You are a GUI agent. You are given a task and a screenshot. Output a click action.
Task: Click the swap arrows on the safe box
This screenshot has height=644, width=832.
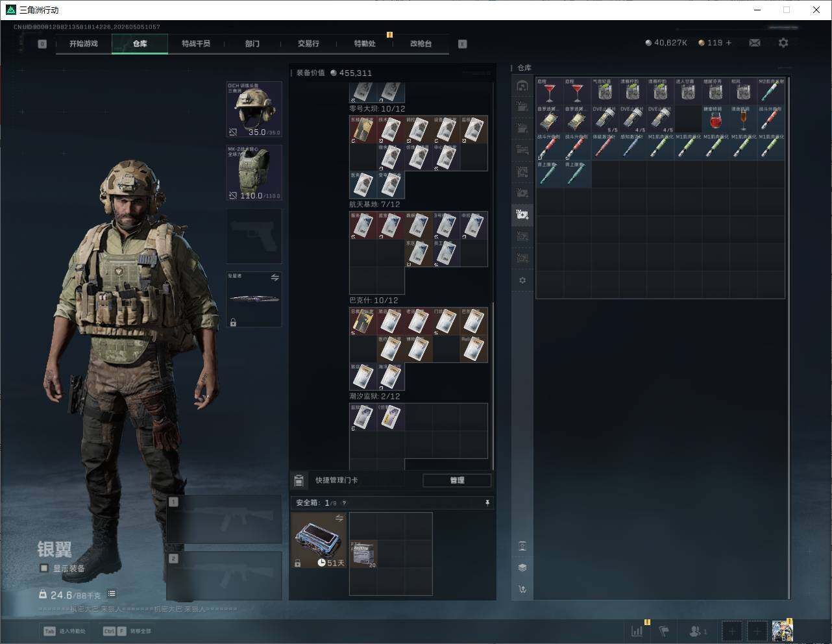[339, 518]
